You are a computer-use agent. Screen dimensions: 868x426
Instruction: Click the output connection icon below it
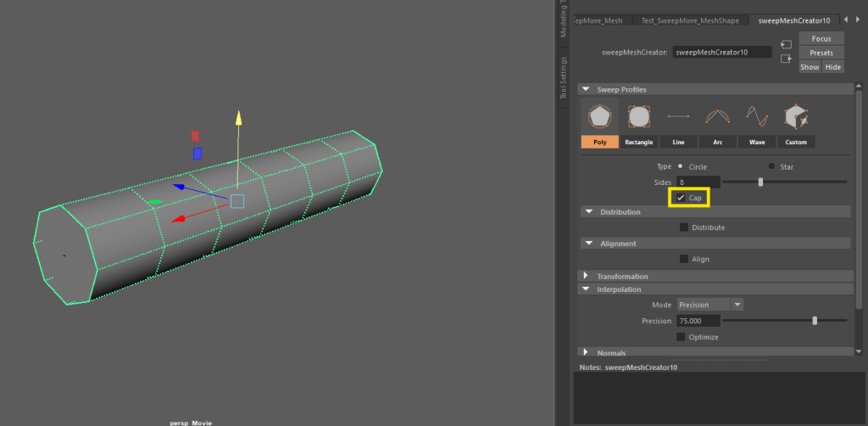(786, 59)
